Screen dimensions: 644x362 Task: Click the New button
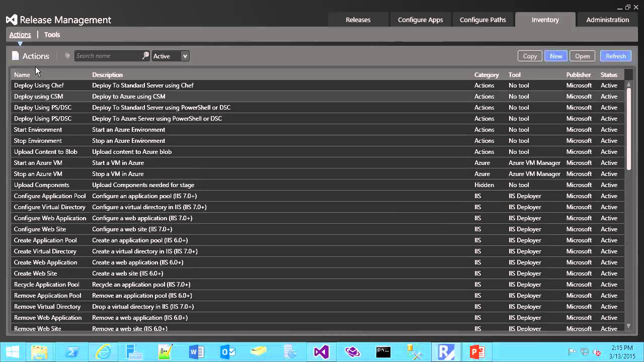click(556, 56)
